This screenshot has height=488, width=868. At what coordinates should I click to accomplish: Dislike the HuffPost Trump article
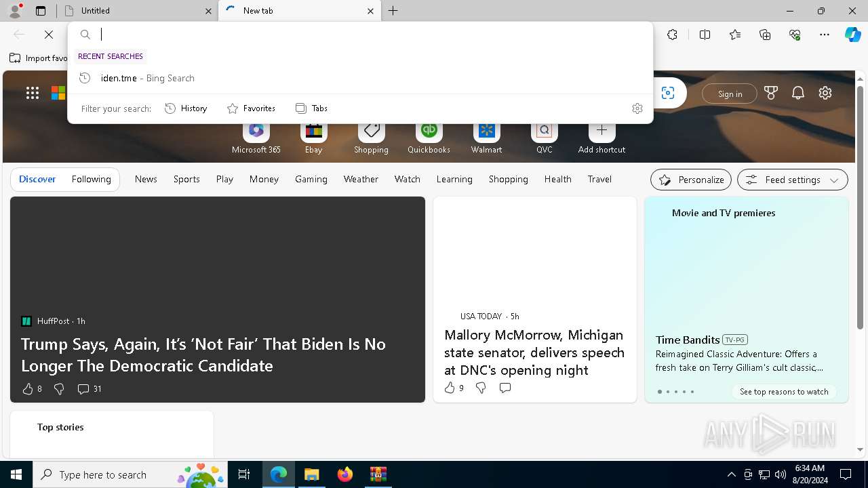click(59, 389)
